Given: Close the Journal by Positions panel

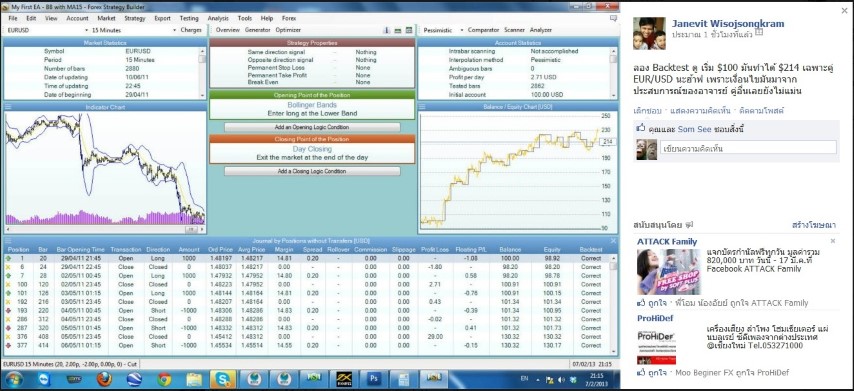Looking at the screenshot, I should 613,241.
